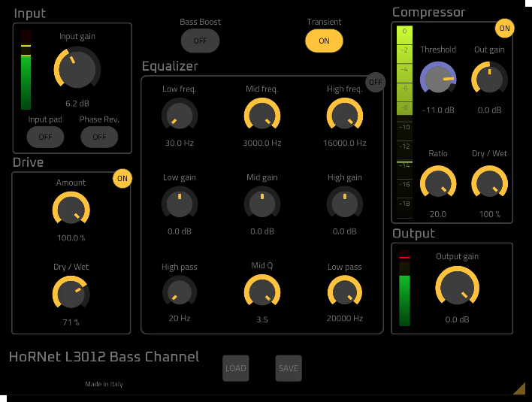Screen dimensions: 532x402
Task: Toggle the Bass Boost switch
Action: tap(200, 41)
